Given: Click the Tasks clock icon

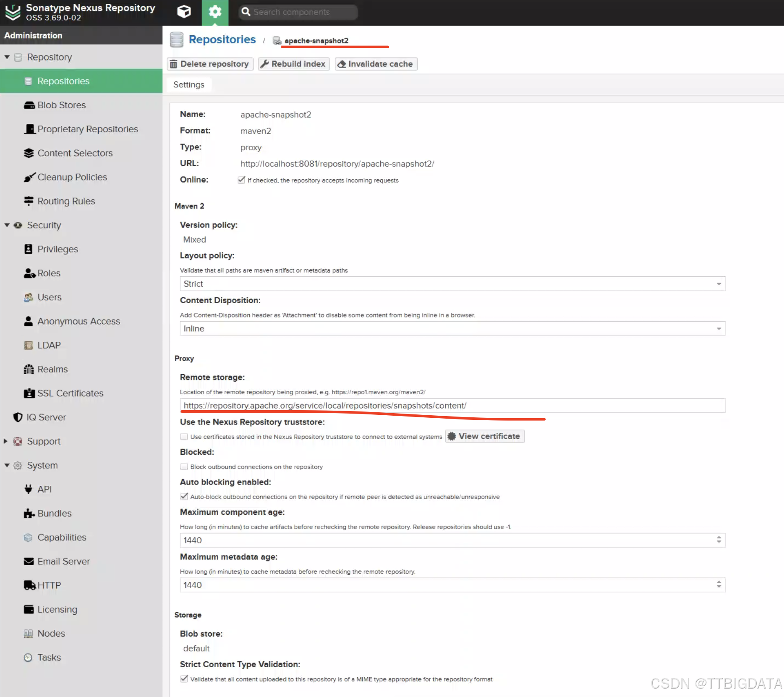Looking at the screenshot, I should click(x=28, y=658).
